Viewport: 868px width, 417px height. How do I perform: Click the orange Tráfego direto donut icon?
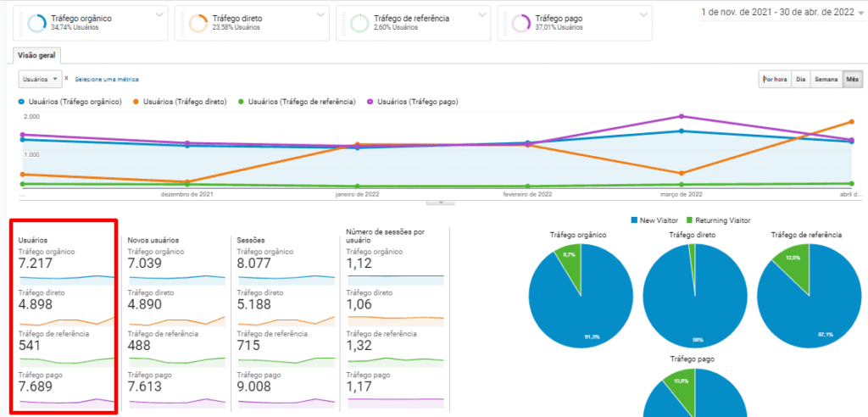(198, 23)
